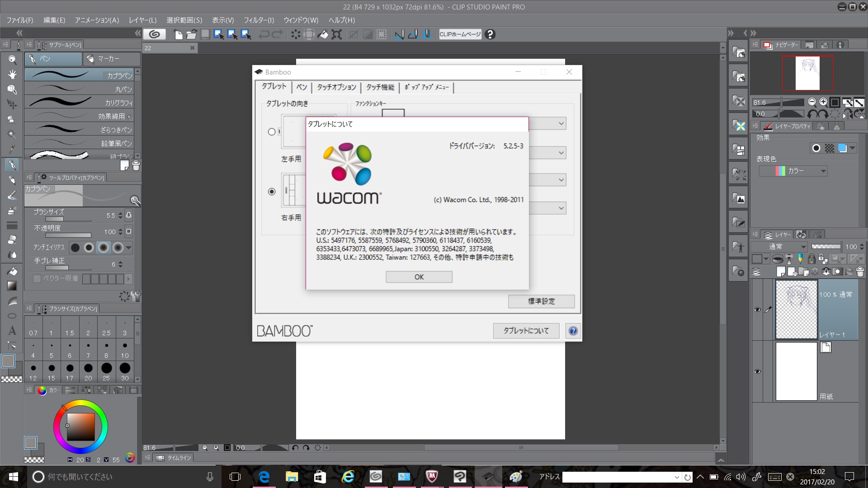
Task: Select the magnifier zoom tool
Action: [12, 59]
